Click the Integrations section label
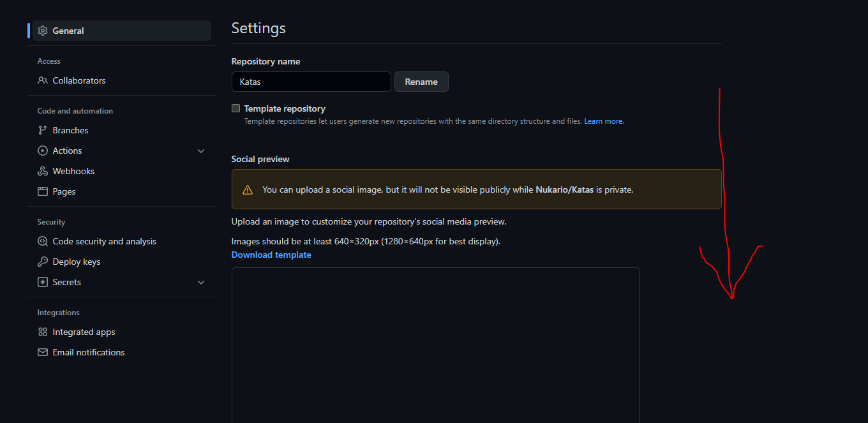 click(x=58, y=313)
